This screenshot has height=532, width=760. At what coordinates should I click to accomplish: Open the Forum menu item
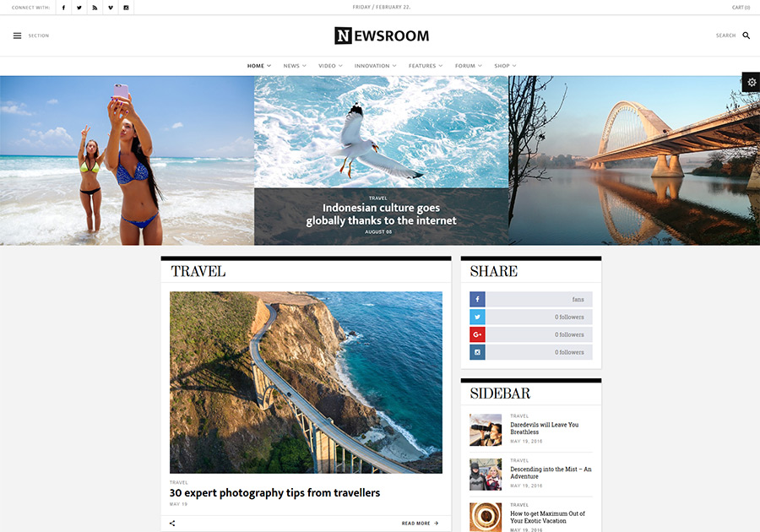(x=468, y=66)
